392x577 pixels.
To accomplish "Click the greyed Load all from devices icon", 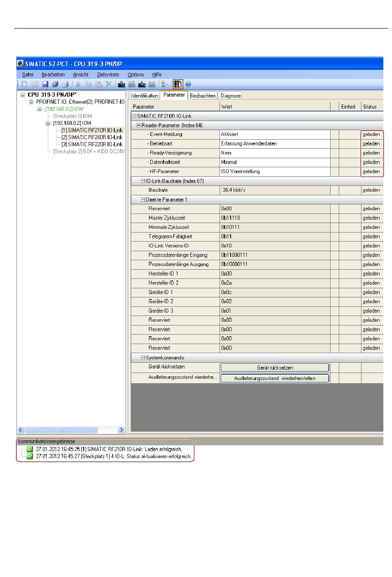I will tap(152, 84).
